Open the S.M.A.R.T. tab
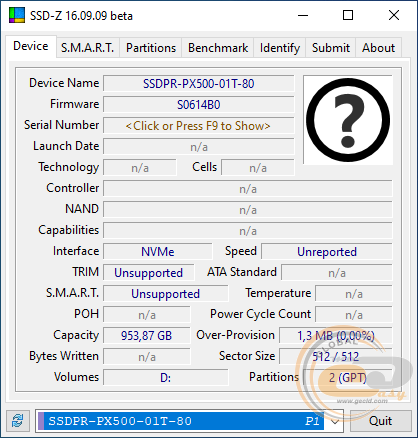 click(x=88, y=48)
